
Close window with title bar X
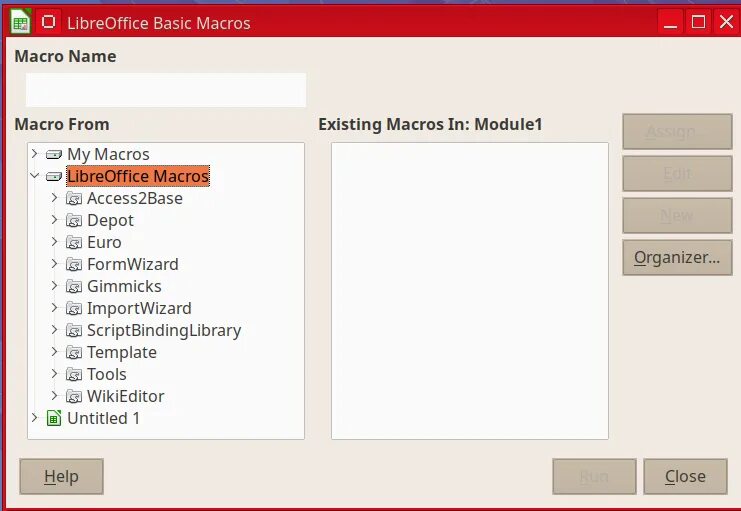click(726, 22)
